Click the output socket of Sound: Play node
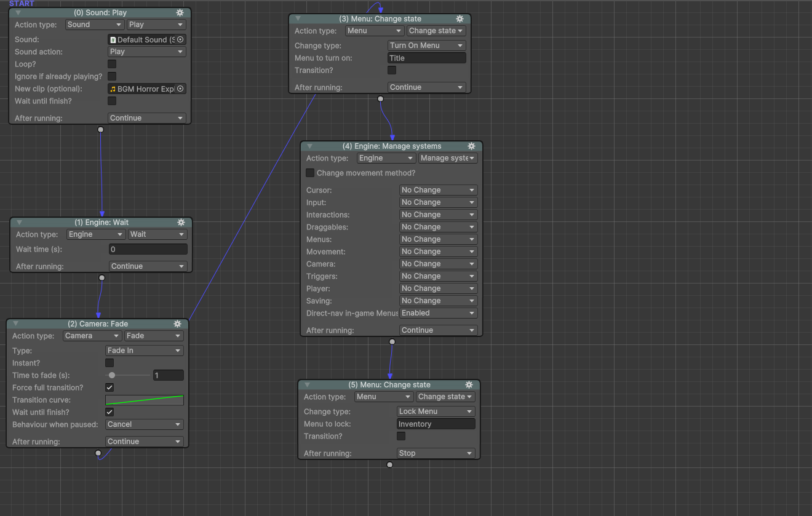The width and height of the screenshot is (812, 516). pyautogui.click(x=100, y=129)
